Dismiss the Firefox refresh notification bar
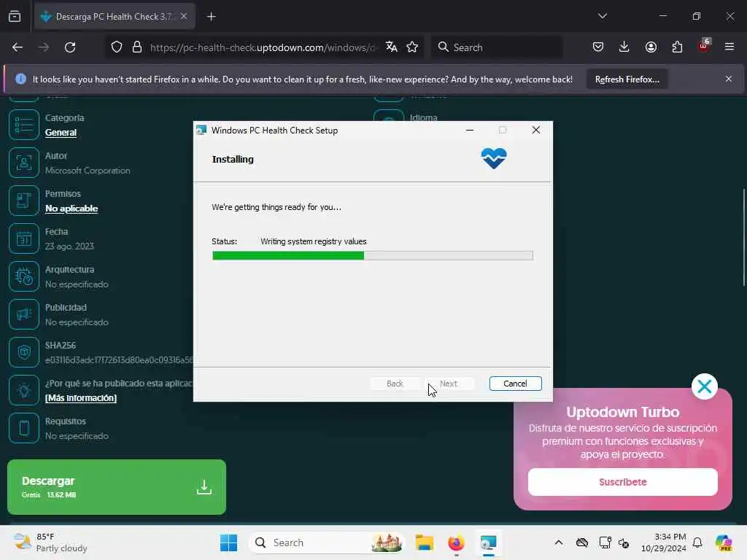 [x=729, y=79]
